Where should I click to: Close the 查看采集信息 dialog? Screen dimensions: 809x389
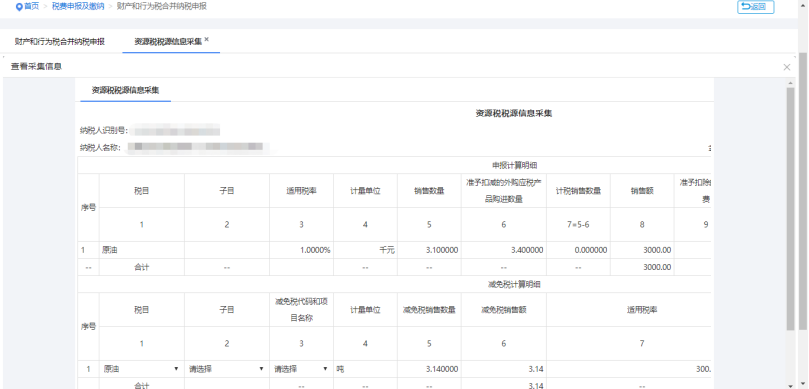coord(787,67)
